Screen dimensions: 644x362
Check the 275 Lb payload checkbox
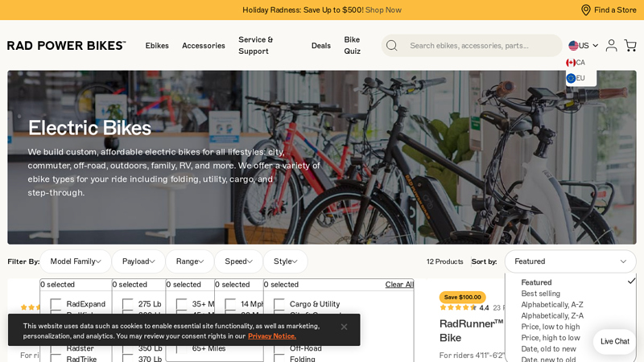tap(127, 304)
